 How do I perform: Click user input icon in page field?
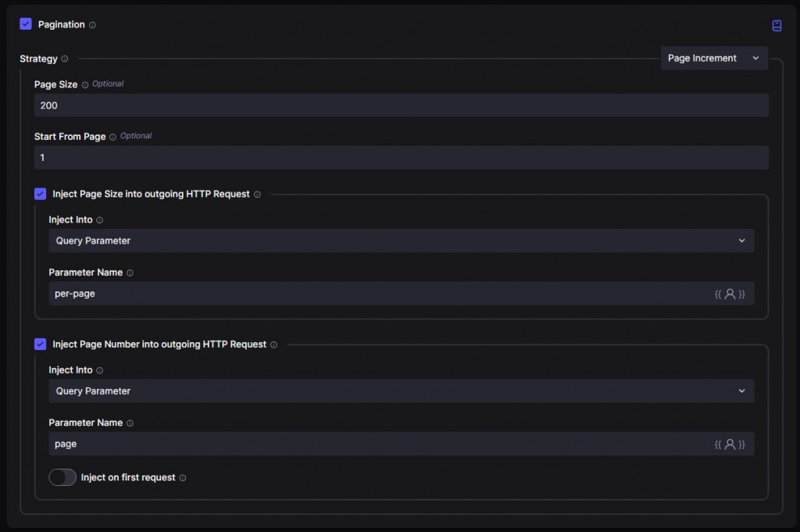[x=730, y=444]
